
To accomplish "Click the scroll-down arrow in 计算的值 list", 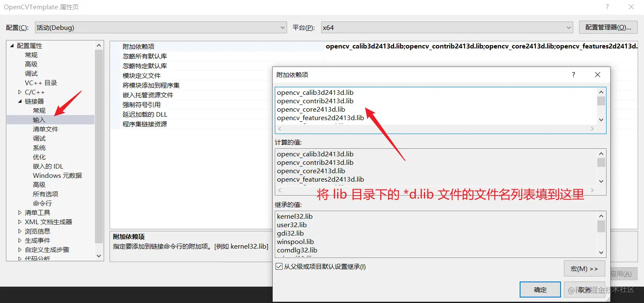I will [601, 181].
